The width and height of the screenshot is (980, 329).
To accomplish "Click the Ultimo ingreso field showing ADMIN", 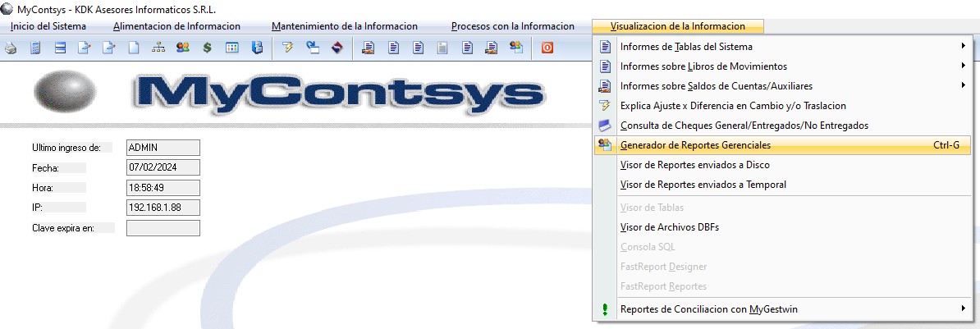I will pos(163,148).
